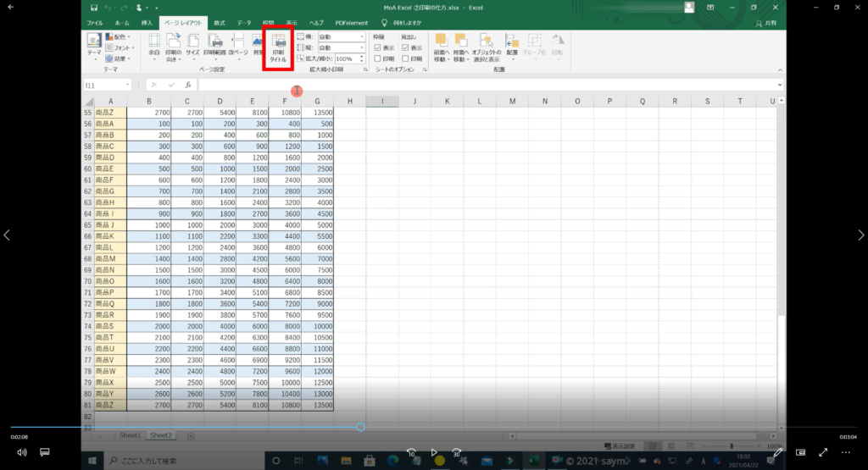Open the 印刷の向き (Orientation) tool
Image resolution: width=868 pixels, height=470 pixels.
tap(174, 47)
